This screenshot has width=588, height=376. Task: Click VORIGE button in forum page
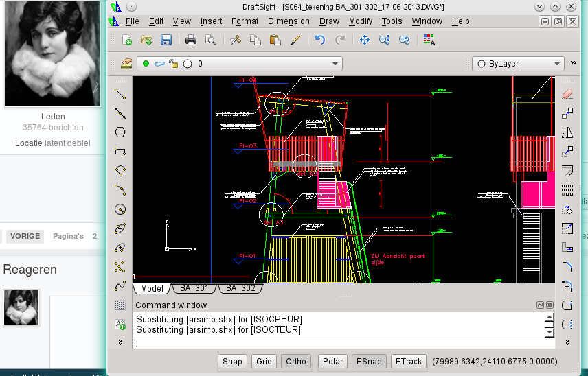pyautogui.click(x=25, y=236)
